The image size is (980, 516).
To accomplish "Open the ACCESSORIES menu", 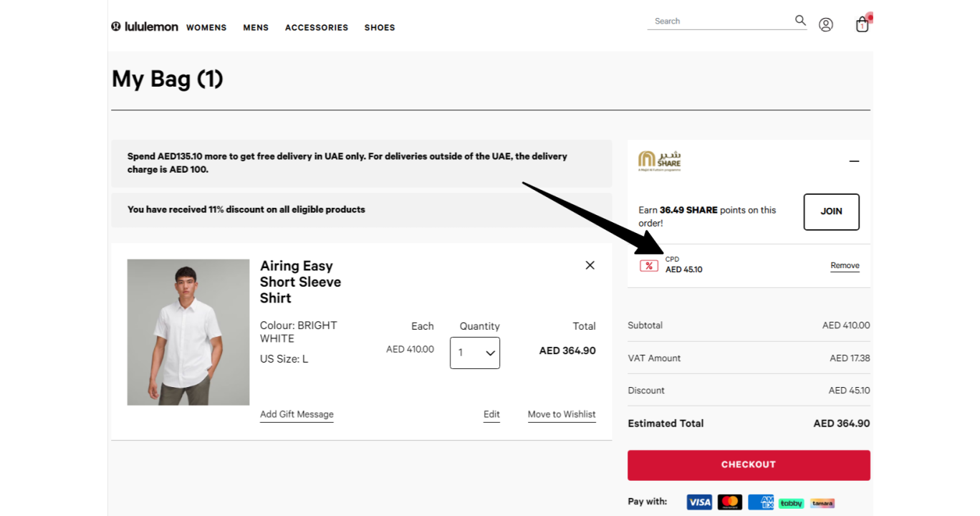I will click(x=317, y=27).
